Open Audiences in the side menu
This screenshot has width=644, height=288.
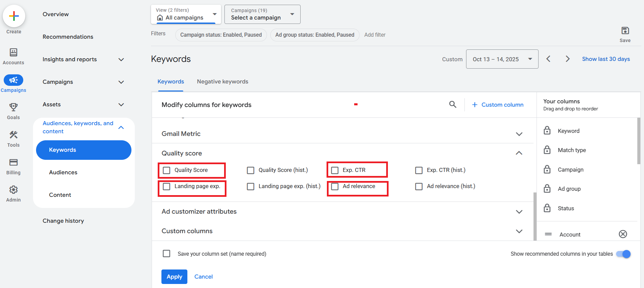click(63, 172)
